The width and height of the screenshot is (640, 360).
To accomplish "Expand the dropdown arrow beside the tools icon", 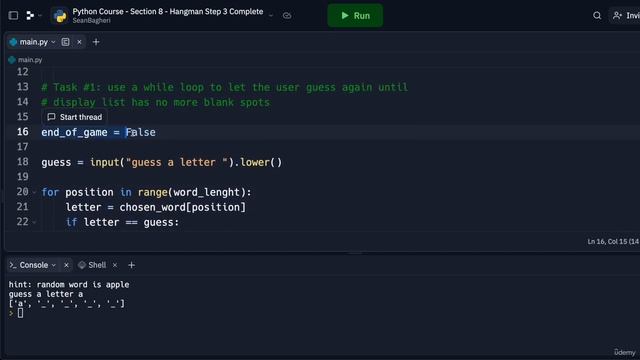I will pyautogui.click(x=40, y=16).
